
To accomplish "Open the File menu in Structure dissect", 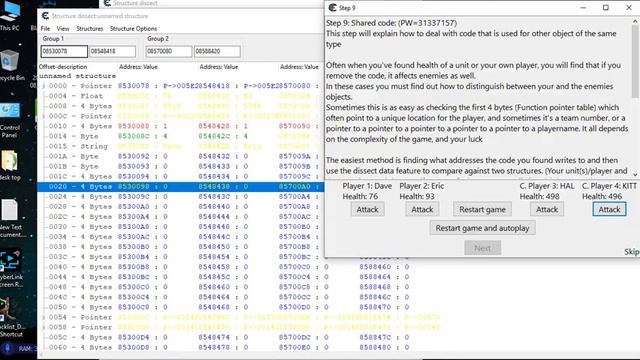I will (45, 29).
